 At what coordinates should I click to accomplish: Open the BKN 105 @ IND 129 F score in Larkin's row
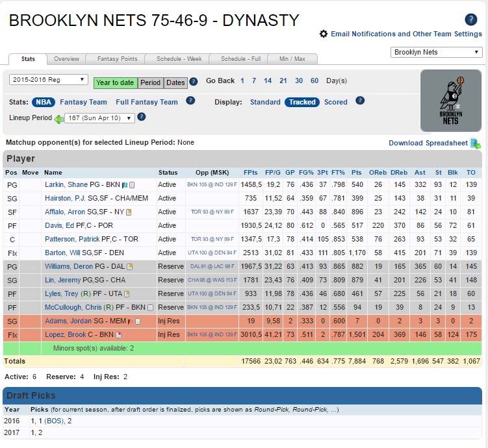click(x=212, y=184)
